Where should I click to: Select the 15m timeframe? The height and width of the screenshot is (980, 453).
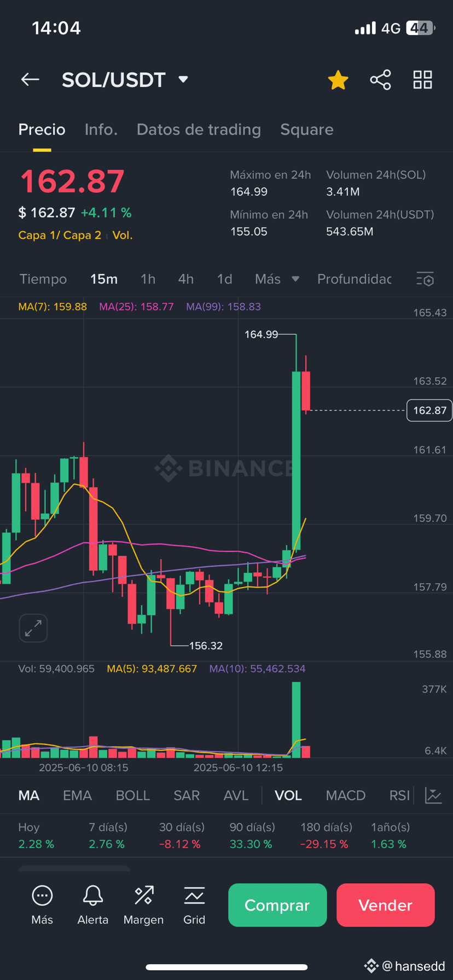104,279
